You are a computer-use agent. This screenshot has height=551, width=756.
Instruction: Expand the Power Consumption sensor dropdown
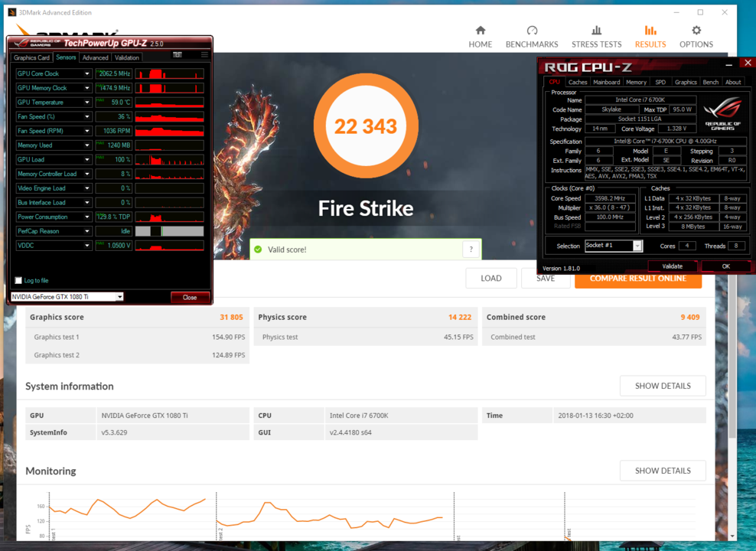click(x=86, y=217)
